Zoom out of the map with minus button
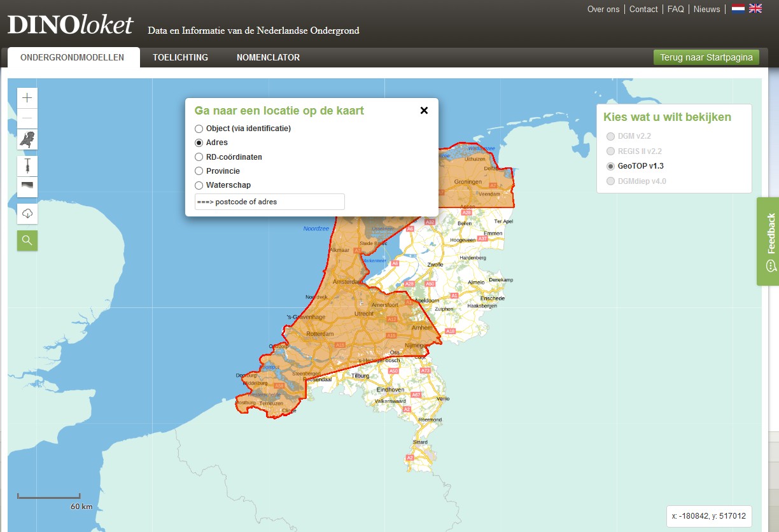779x532 pixels. (x=27, y=118)
